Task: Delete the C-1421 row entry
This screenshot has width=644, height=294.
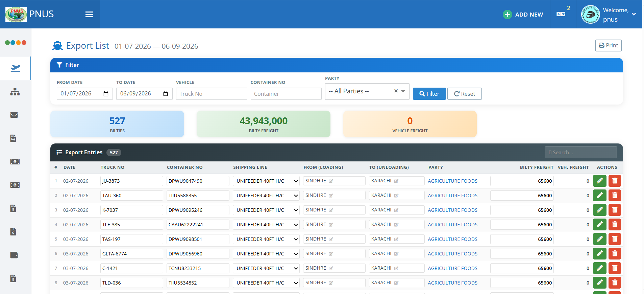Action: 615,268
